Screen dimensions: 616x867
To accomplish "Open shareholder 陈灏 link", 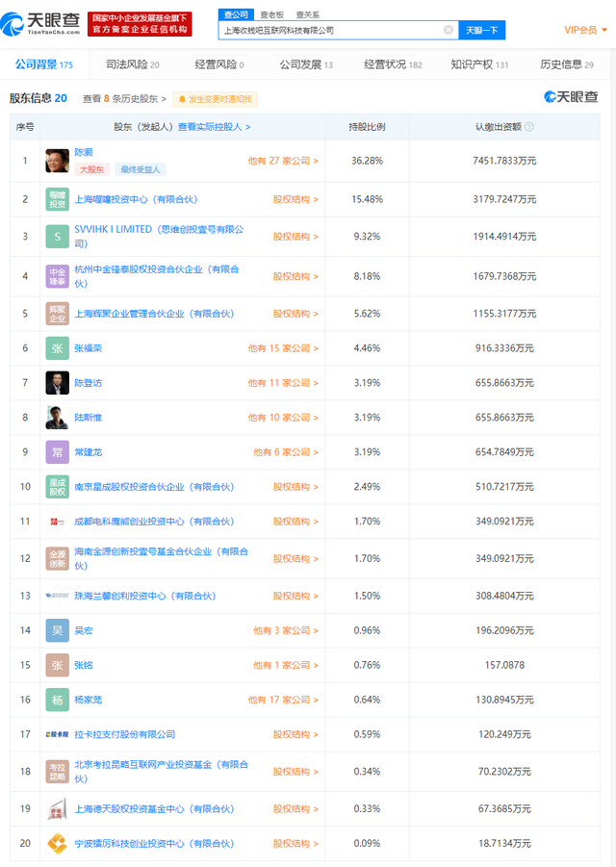I will pos(84,152).
